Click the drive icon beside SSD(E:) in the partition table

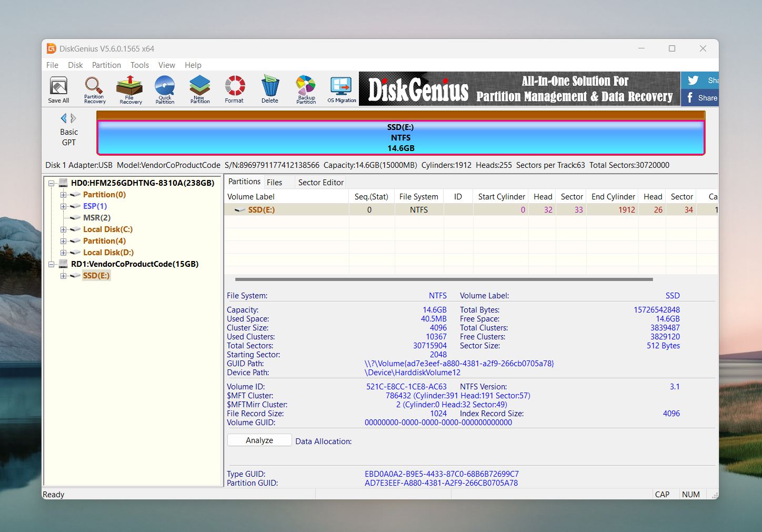click(240, 209)
